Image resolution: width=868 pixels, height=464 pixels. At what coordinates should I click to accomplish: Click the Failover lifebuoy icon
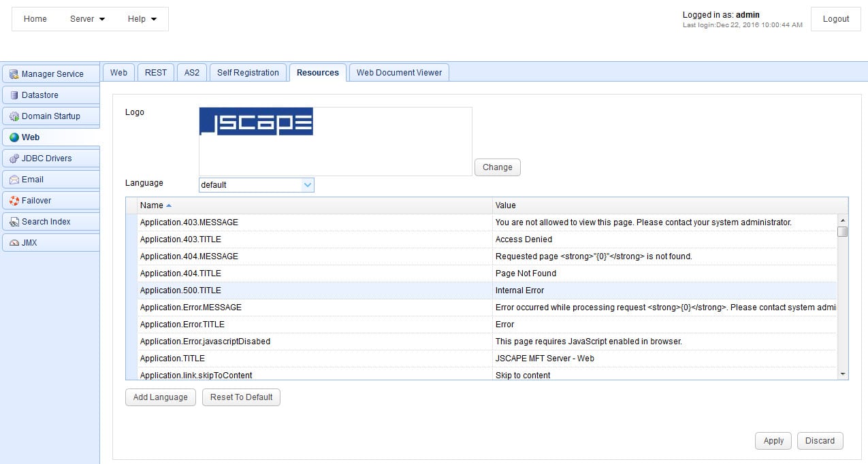tap(14, 201)
